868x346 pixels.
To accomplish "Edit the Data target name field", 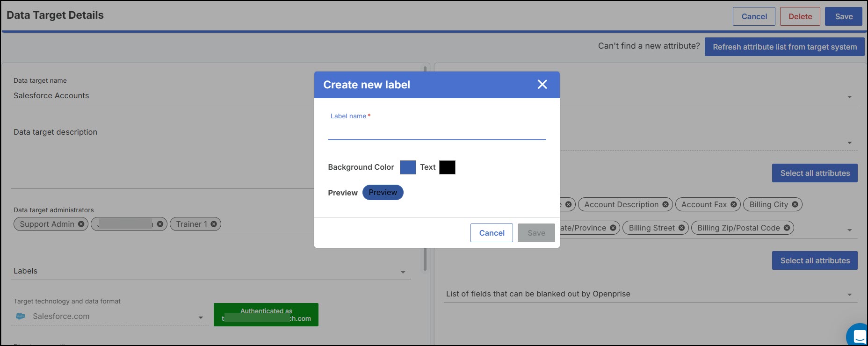I will tap(164, 95).
